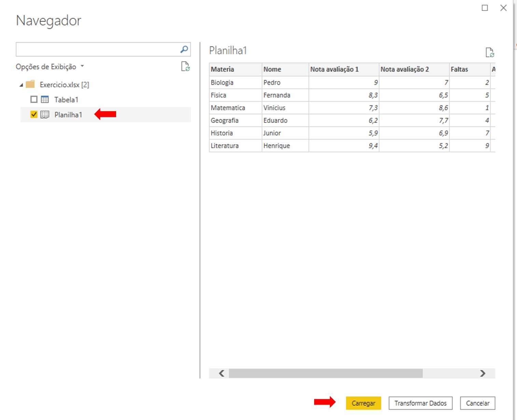
Task: Click the Exercicio.xlsx folder icon
Action: click(x=30, y=84)
